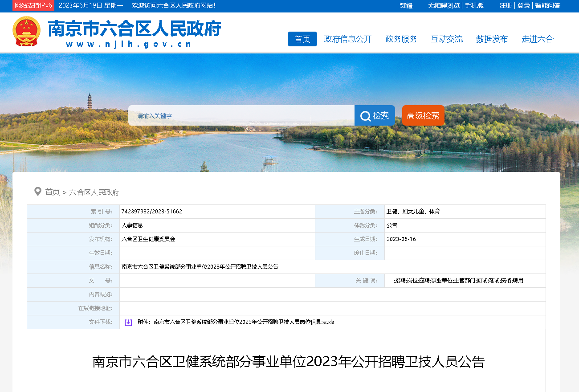Go to 政务服务 section
This screenshot has height=392, width=579.
click(401, 39)
